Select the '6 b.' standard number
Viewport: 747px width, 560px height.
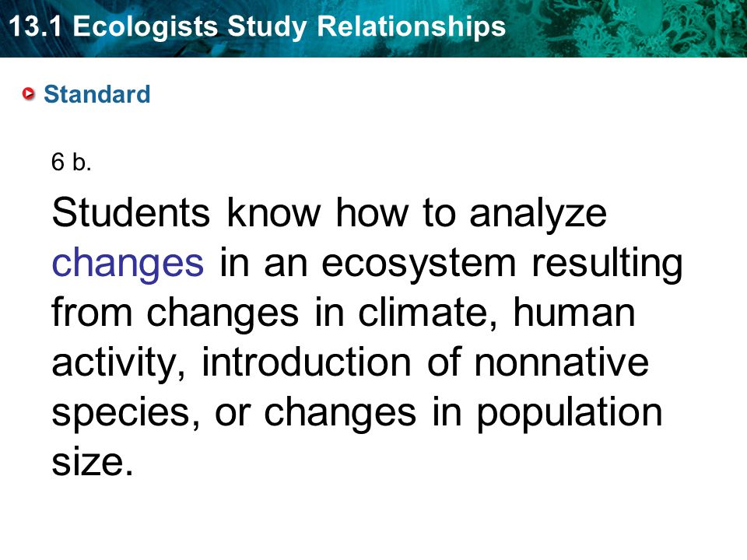point(71,162)
